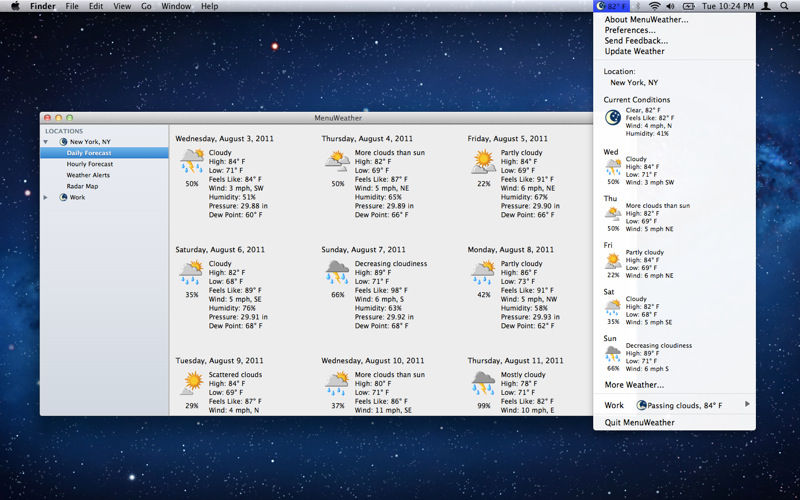Viewport: 800px width, 500px height.
Task: Click sun icon for Tuesday, August 9
Action: pos(192,383)
